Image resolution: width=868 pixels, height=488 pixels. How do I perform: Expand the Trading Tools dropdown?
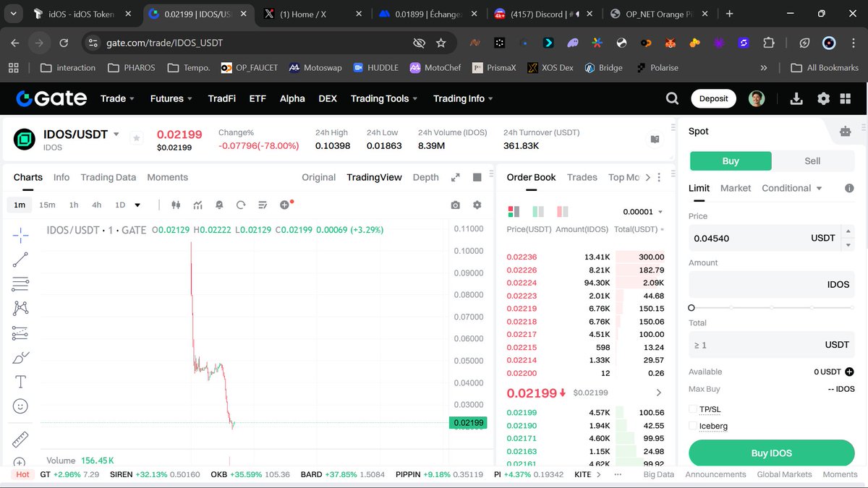(385, 98)
